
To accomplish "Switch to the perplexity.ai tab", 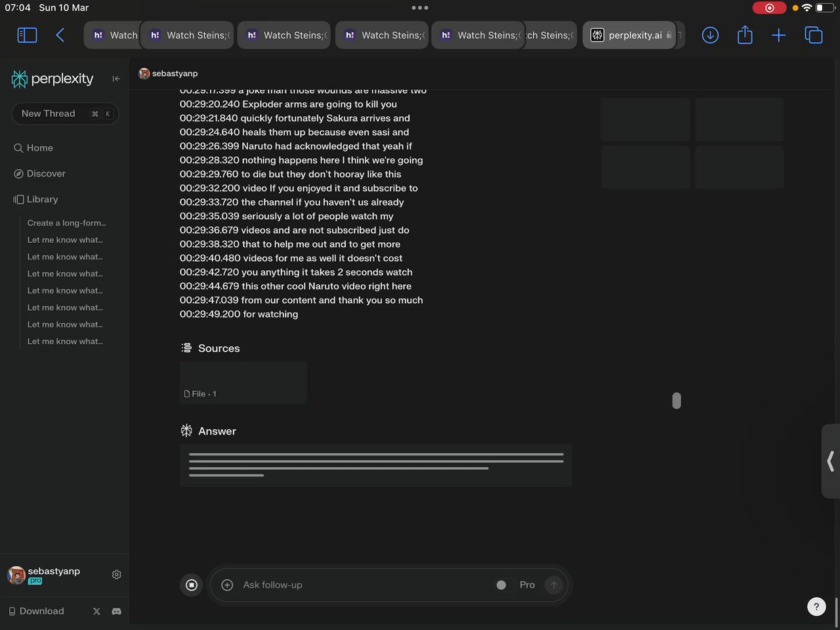I will [x=631, y=35].
